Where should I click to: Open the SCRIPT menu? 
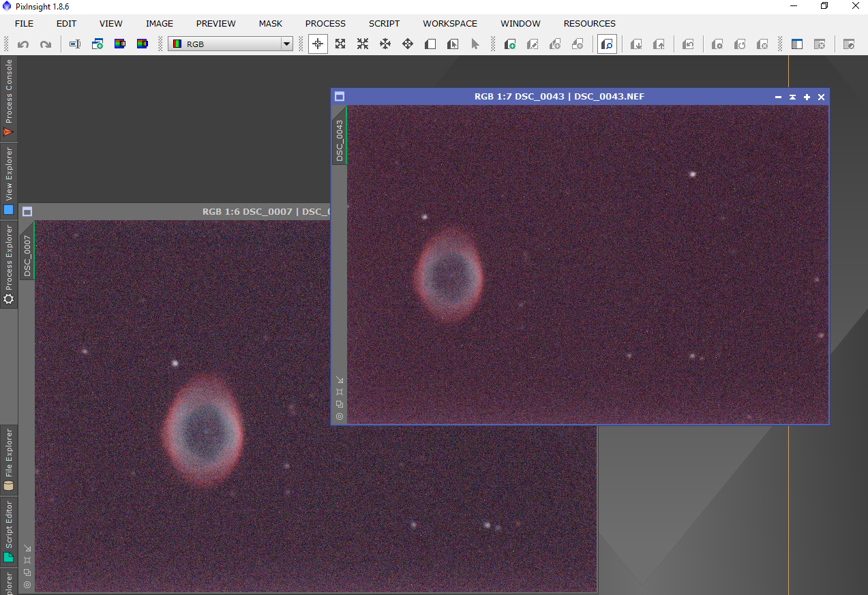pyautogui.click(x=385, y=23)
